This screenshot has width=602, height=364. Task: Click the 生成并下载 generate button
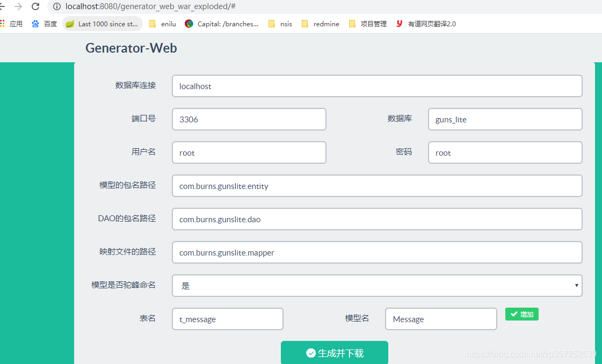335,353
